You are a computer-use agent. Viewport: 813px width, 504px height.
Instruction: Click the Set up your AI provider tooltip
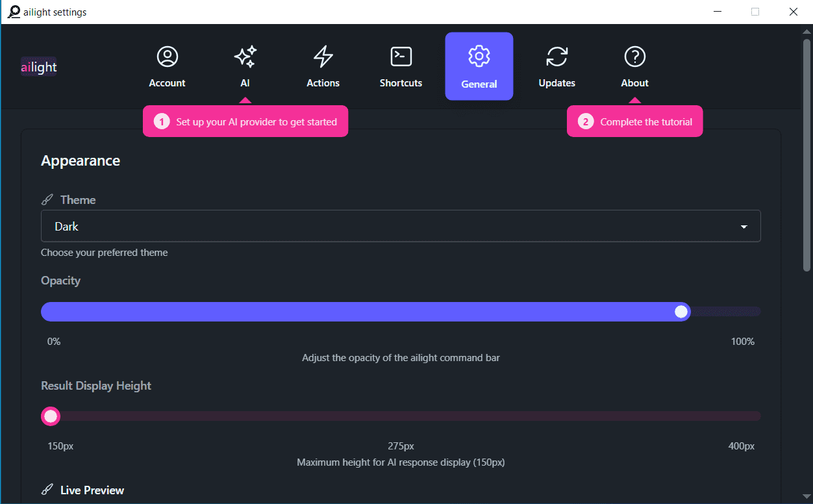pyautogui.click(x=245, y=121)
